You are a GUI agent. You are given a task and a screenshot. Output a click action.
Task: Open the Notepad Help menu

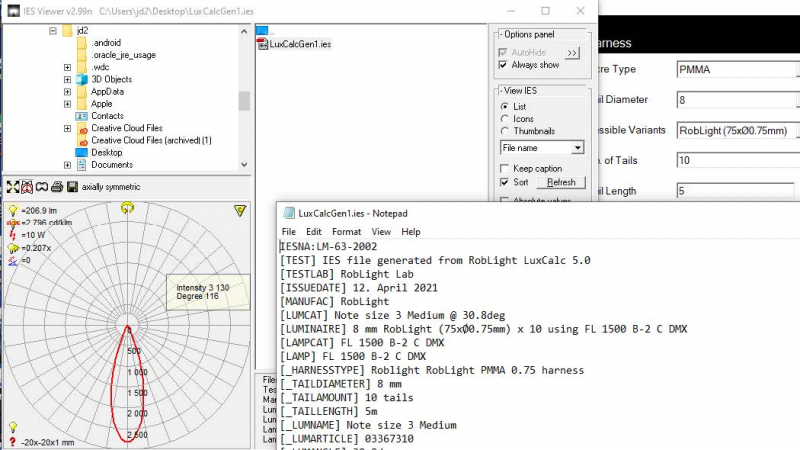pos(411,232)
